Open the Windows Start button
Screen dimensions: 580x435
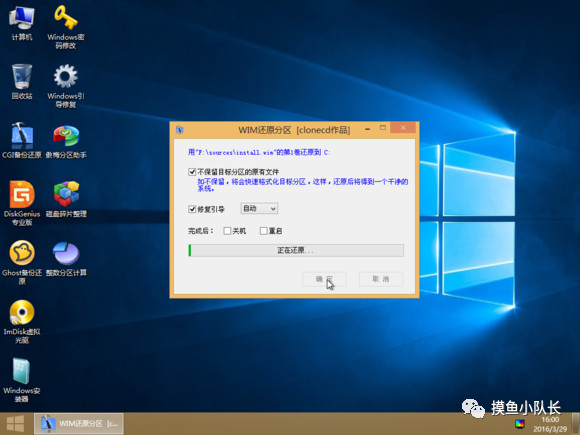(x=15, y=424)
